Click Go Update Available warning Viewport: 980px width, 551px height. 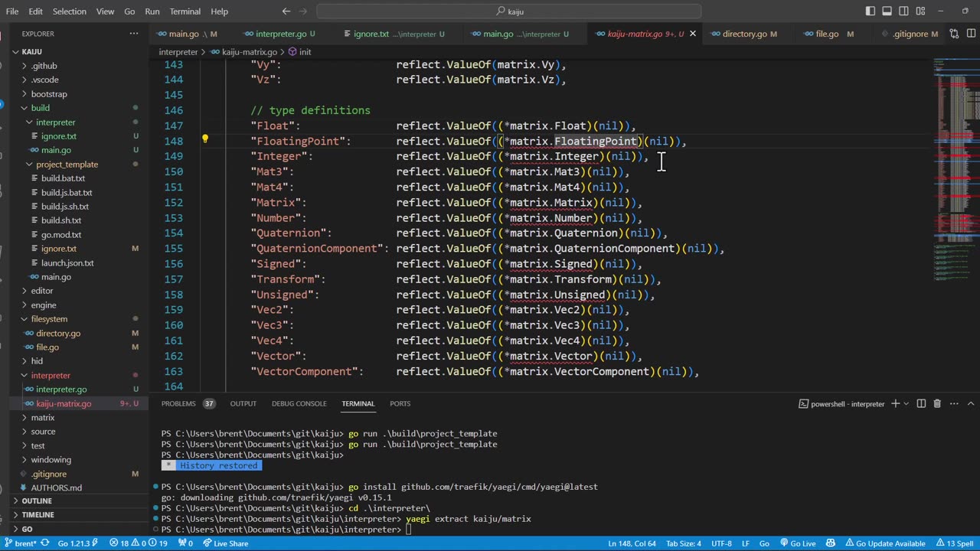pyautogui.click(x=884, y=543)
